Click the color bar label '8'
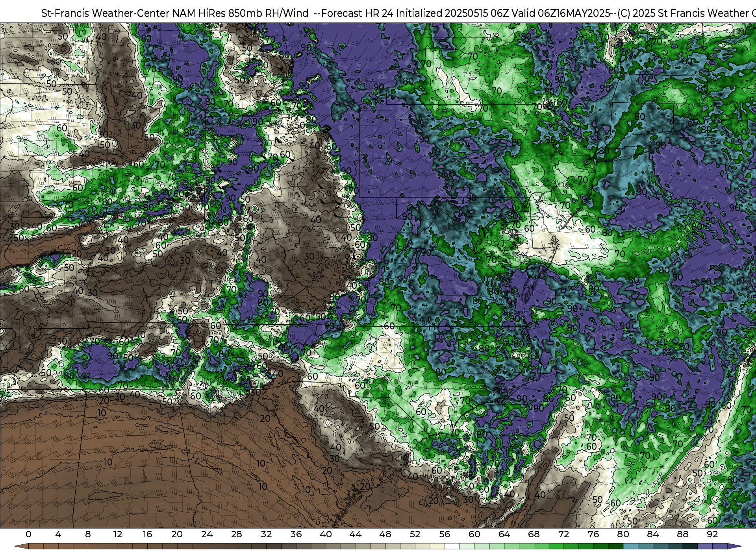Image resolution: width=756 pixels, height=551 pixels. click(x=88, y=534)
